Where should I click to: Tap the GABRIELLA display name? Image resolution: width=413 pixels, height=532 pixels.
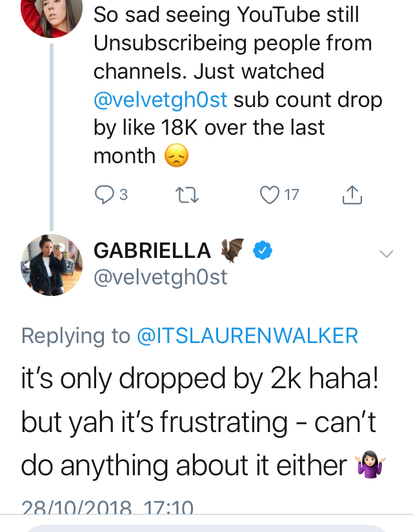(152, 250)
